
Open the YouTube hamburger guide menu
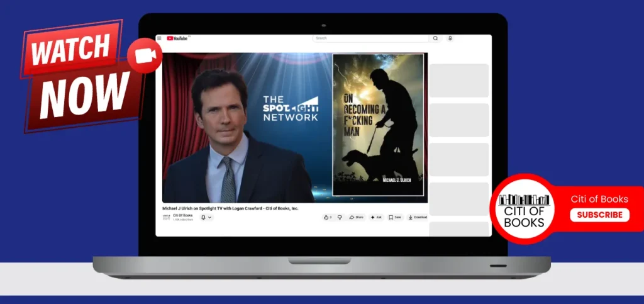(160, 38)
